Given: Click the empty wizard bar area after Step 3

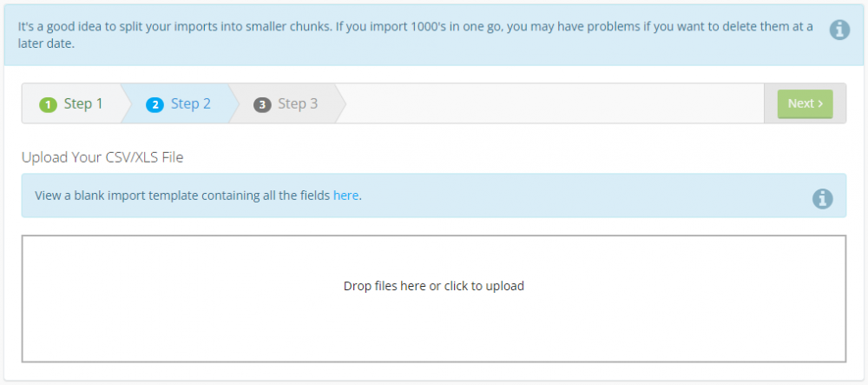Looking at the screenshot, I should (556, 103).
